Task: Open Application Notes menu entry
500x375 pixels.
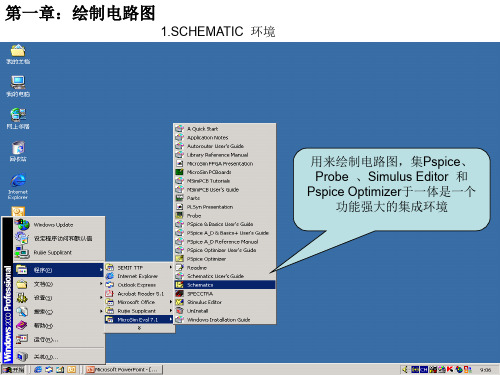Action: [225, 137]
